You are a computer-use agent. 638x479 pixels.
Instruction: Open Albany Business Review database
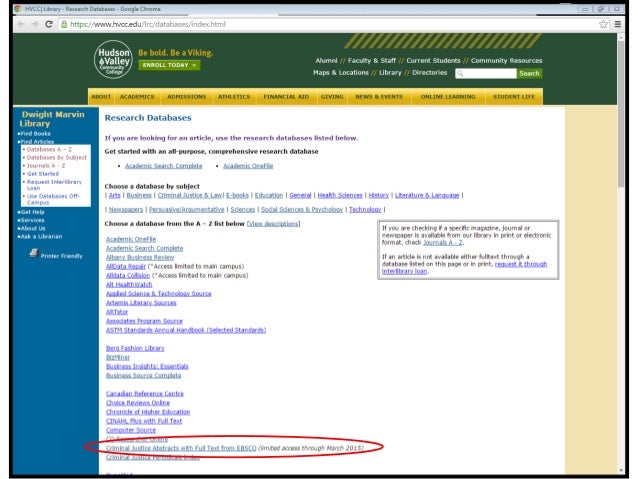(x=140, y=258)
